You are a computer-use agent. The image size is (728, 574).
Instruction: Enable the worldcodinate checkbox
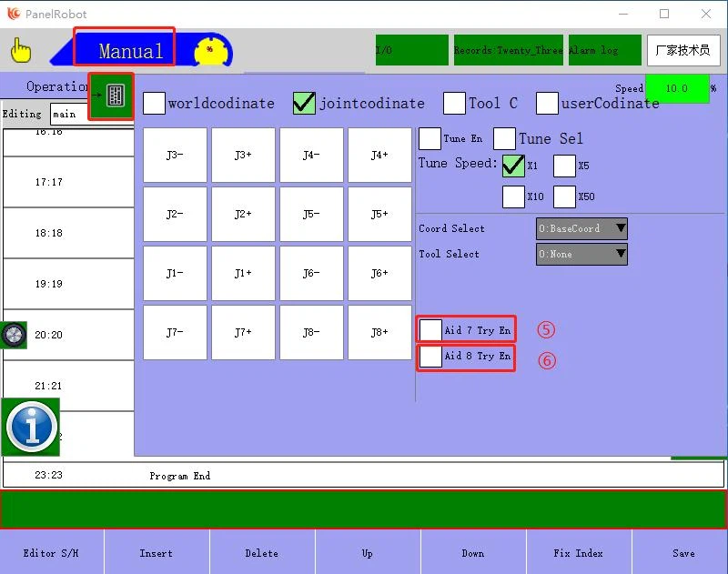[x=155, y=103]
